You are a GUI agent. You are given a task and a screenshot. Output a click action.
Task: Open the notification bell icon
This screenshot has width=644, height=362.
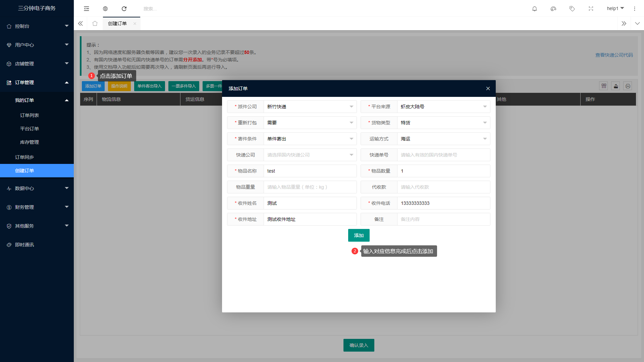pyautogui.click(x=535, y=9)
